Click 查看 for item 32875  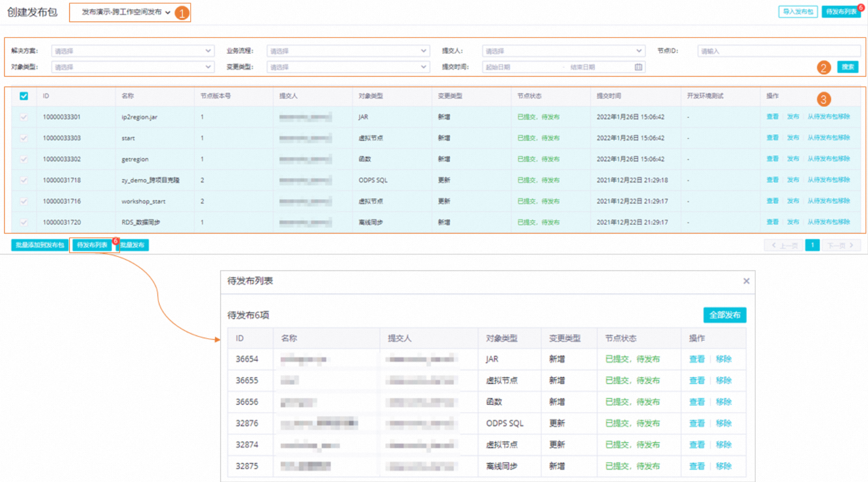(697, 466)
